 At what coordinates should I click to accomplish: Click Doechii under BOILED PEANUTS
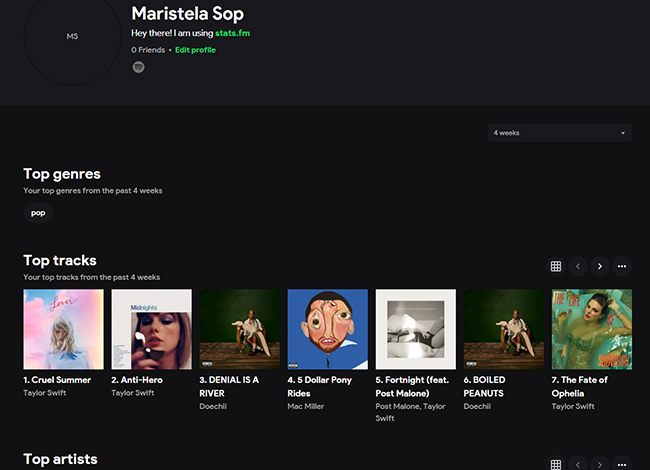[x=477, y=407]
